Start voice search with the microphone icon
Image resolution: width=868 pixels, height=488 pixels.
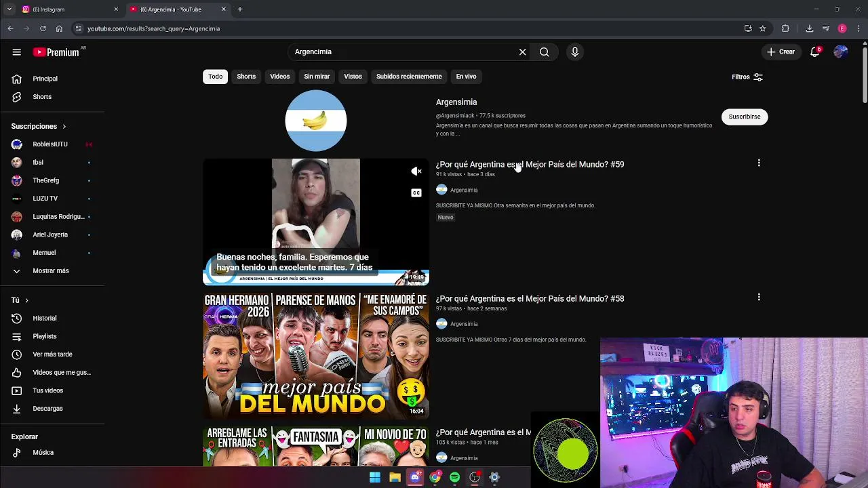[x=574, y=52]
